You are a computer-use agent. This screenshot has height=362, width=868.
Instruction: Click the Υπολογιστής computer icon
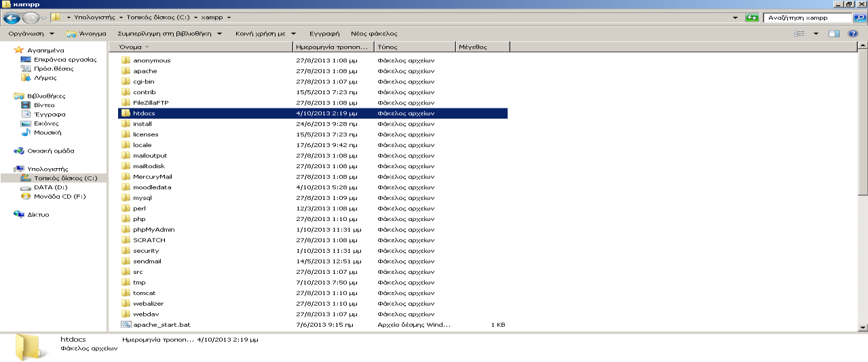click(19, 169)
